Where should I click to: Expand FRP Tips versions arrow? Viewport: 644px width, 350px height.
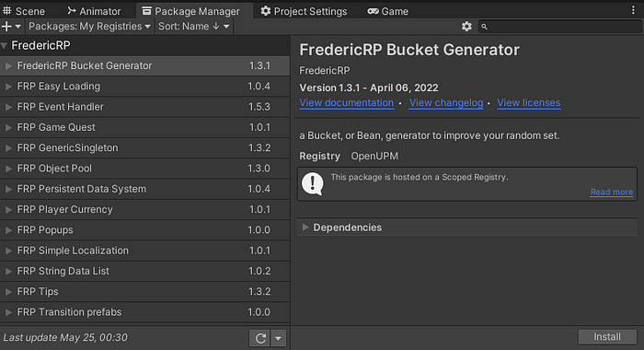pyautogui.click(x=8, y=292)
